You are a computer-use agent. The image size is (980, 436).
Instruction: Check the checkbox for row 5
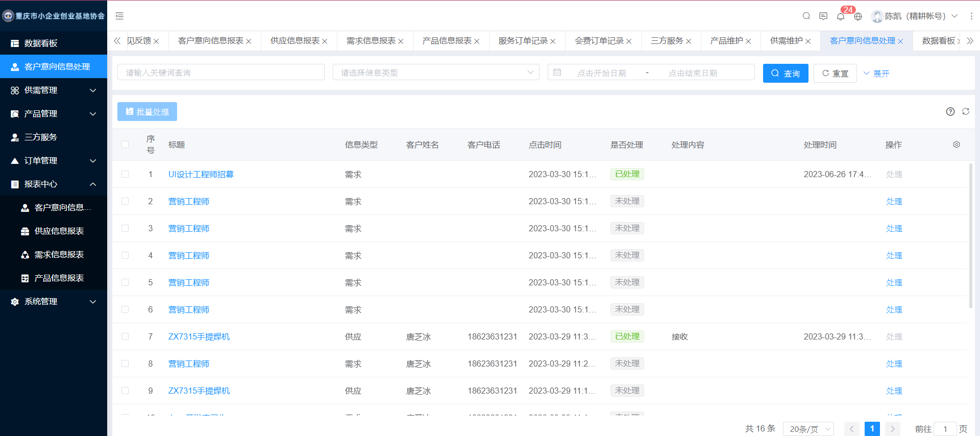[125, 282]
